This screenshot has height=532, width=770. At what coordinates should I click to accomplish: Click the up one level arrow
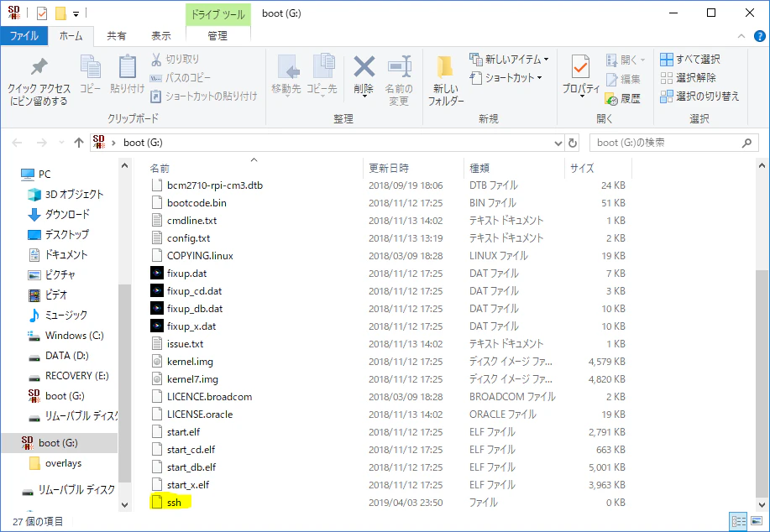(79, 143)
